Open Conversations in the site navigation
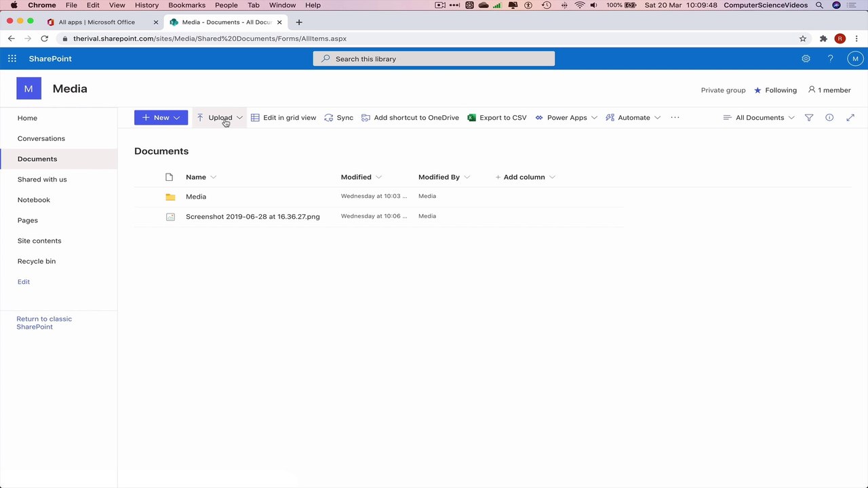868x488 pixels. point(41,138)
